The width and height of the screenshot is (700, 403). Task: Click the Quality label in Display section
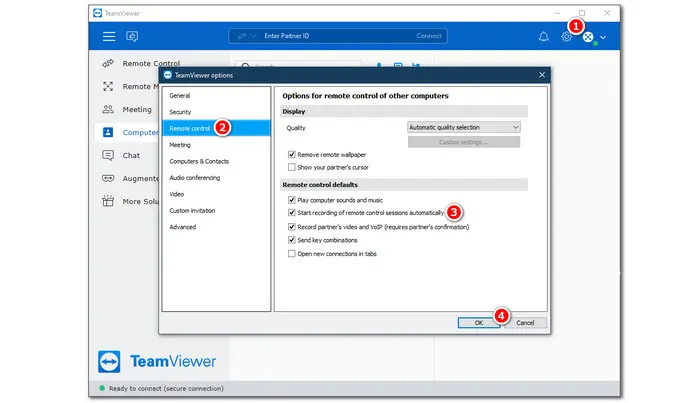click(296, 128)
